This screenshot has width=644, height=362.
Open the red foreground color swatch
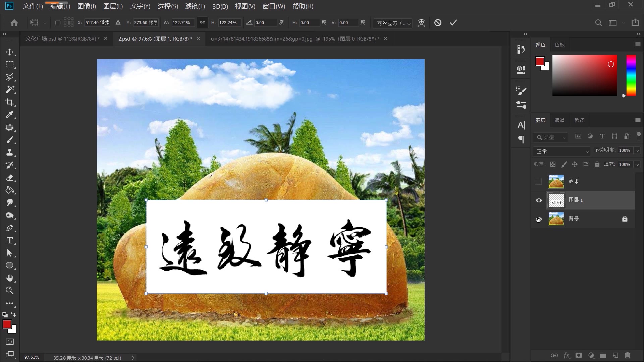click(7, 324)
